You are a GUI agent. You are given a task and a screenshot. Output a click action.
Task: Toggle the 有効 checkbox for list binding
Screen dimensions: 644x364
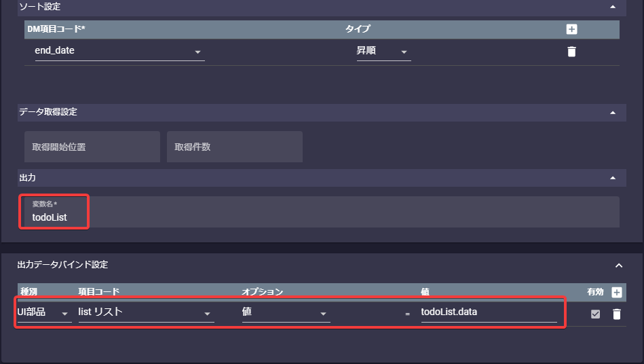point(595,314)
